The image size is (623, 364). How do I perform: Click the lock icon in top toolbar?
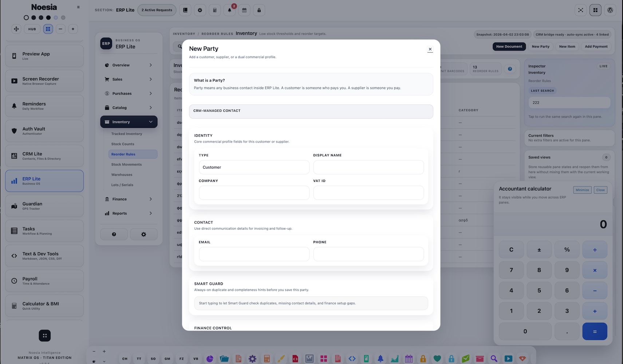tap(259, 10)
